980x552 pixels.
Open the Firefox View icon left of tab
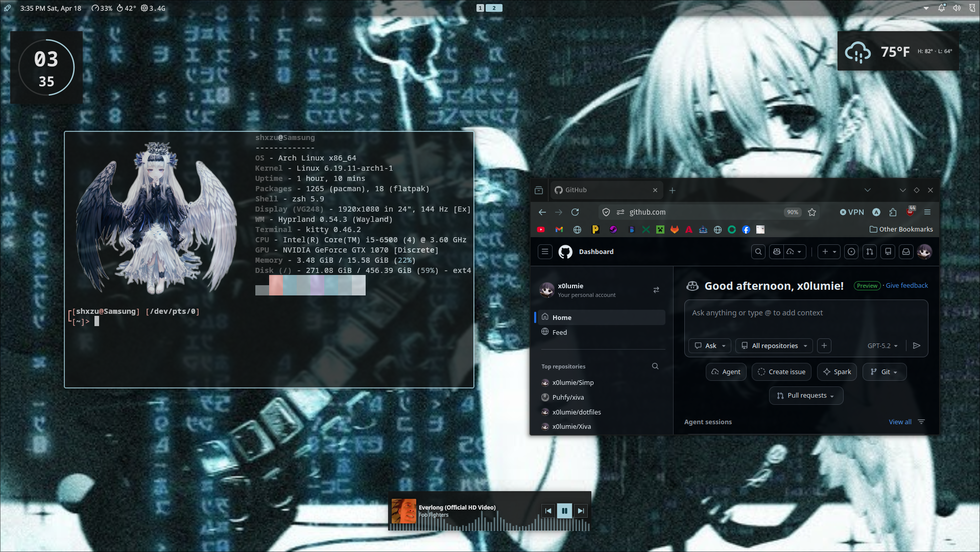[x=539, y=190]
